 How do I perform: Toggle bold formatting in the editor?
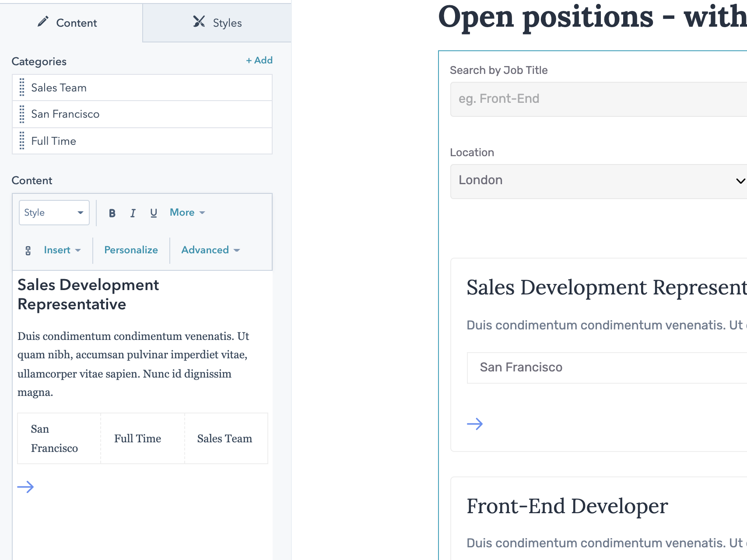click(112, 213)
